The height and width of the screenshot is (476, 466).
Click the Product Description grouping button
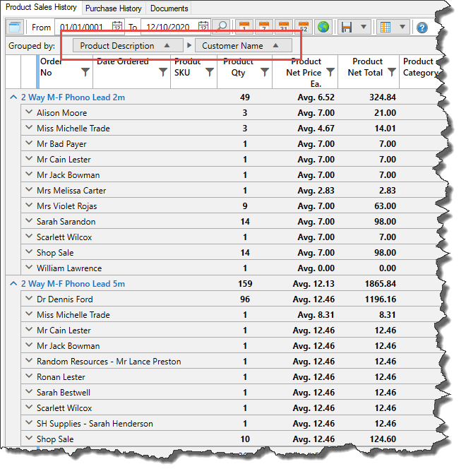point(125,46)
